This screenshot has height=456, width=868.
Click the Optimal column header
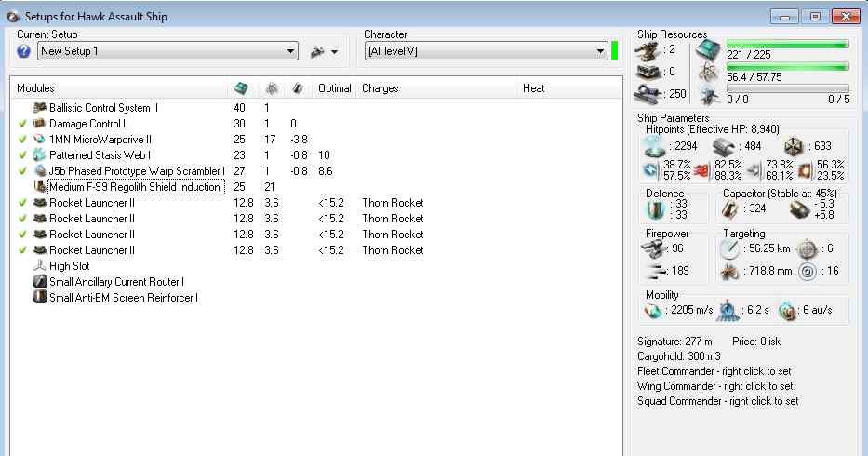334,88
